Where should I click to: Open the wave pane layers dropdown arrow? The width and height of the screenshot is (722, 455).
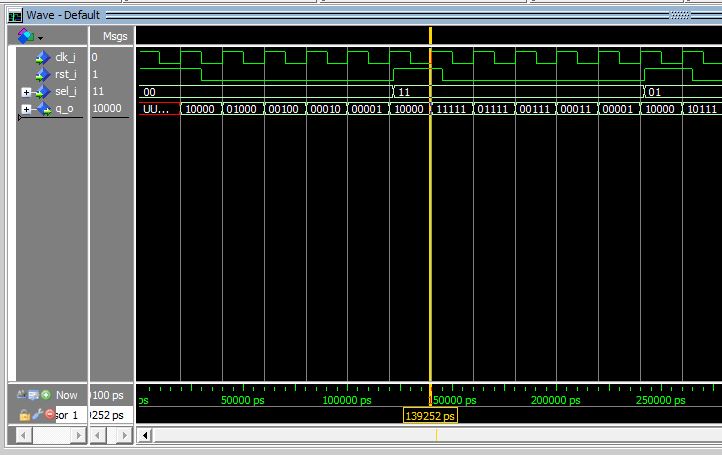coord(41,37)
